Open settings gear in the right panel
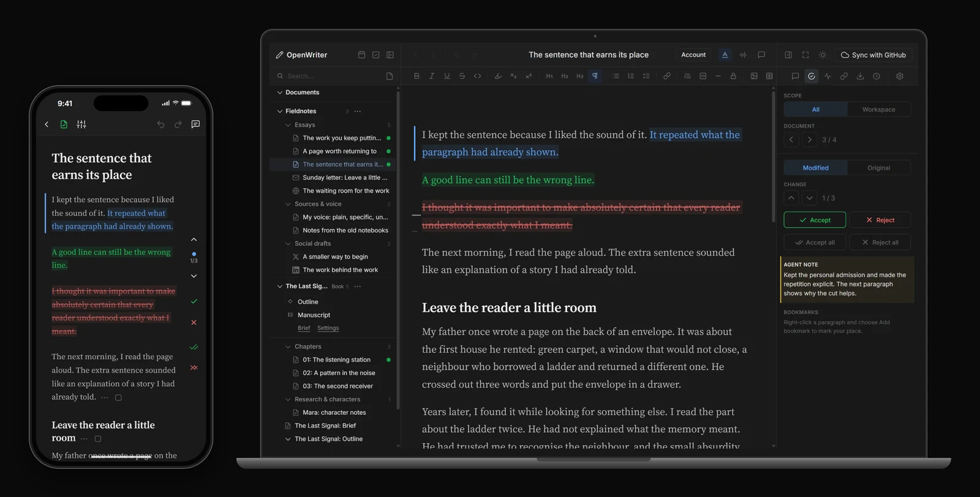 pos(900,76)
